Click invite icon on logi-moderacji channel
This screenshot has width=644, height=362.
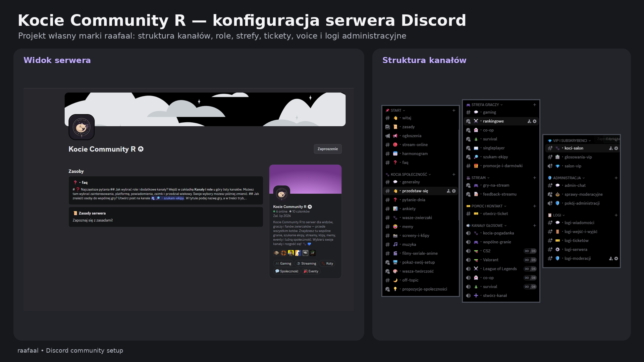611,258
